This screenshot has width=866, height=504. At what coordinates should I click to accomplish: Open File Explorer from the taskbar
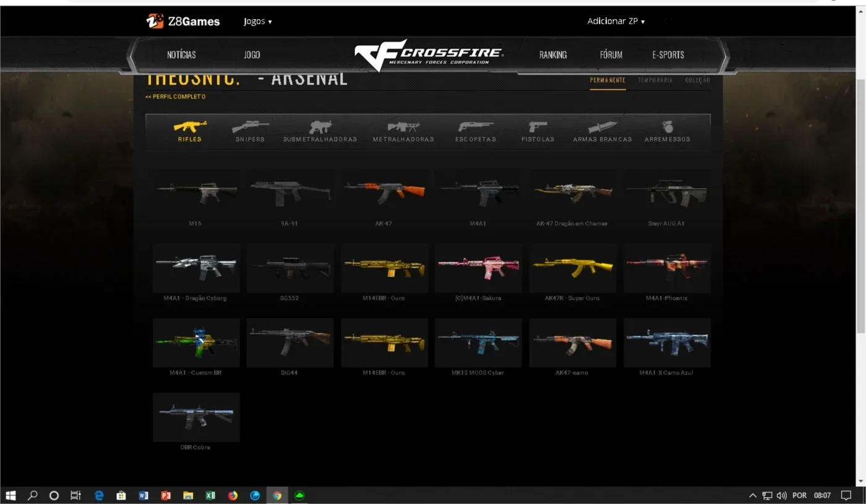(188, 495)
